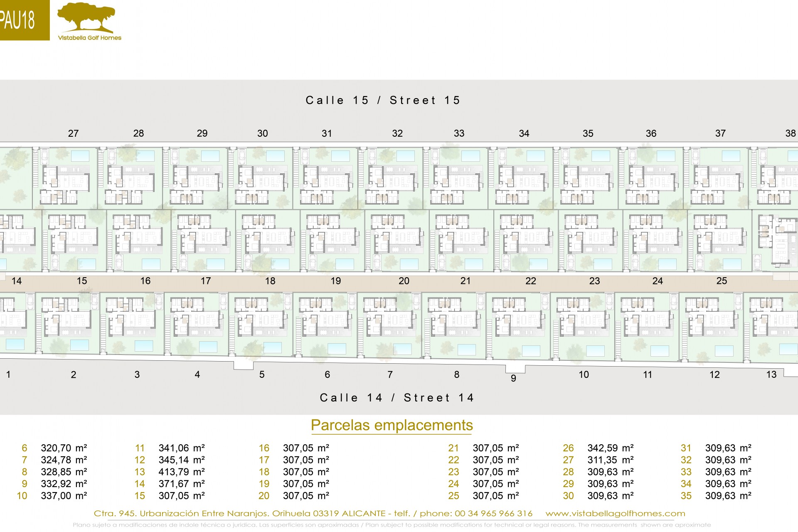
Task: Click the Calle 14 / Street 14 label
Action: pyautogui.click(x=397, y=398)
